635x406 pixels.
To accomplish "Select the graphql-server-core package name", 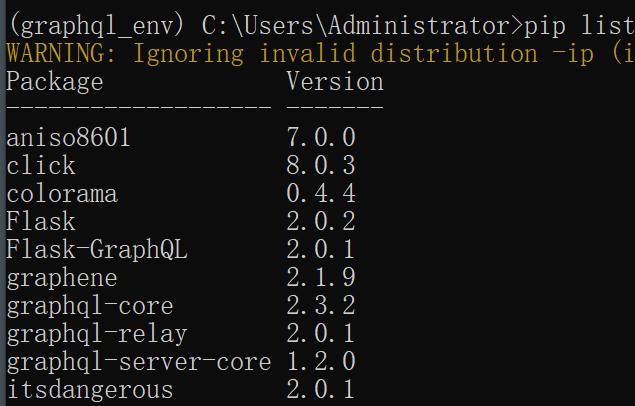I will pyautogui.click(x=139, y=363).
